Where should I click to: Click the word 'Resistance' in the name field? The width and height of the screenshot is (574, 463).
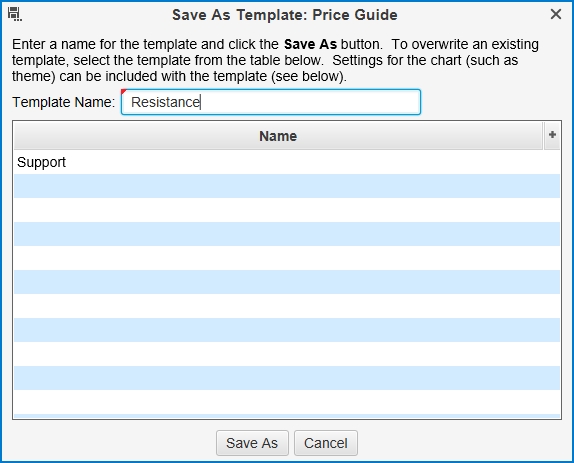tap(165, 102)
